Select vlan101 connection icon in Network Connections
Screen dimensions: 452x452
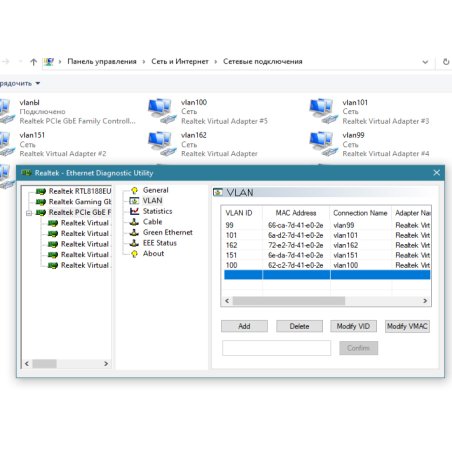point(323,111)
